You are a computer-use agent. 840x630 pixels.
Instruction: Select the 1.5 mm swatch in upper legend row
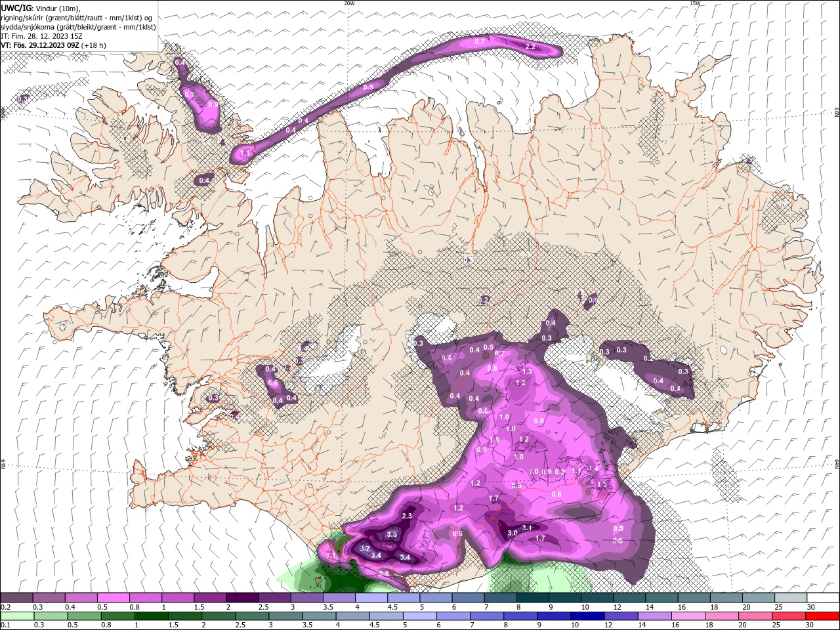tap(210, 598)
